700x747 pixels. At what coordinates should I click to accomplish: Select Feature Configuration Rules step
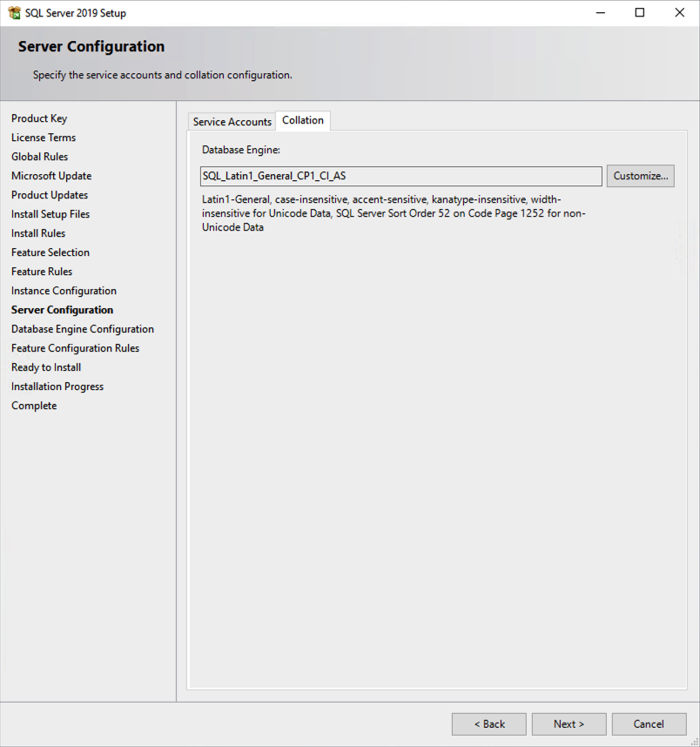click(75, 348)
